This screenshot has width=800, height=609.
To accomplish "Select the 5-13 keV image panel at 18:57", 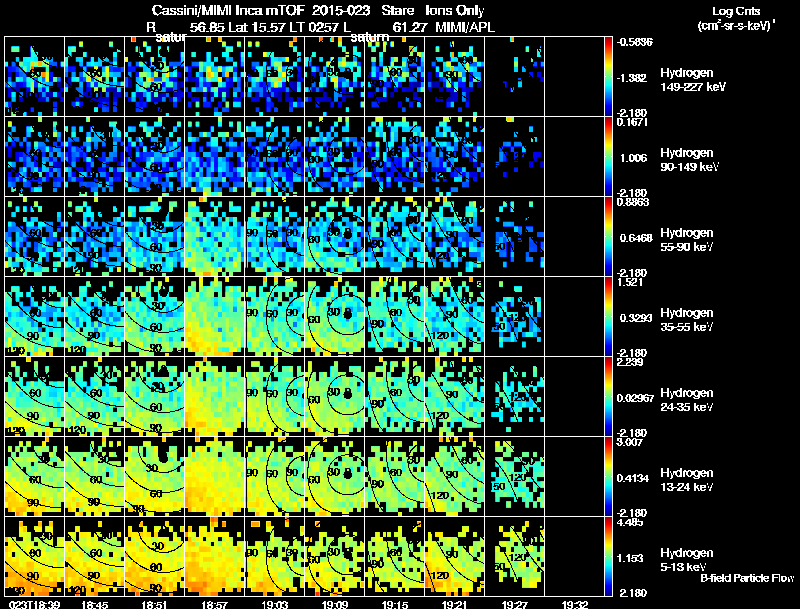I will 215,557.
